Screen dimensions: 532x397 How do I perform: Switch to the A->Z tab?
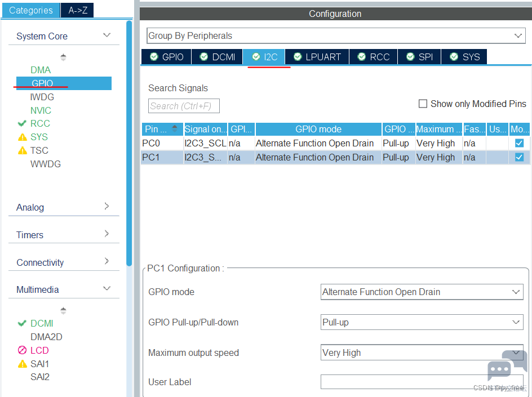point(78,10)
